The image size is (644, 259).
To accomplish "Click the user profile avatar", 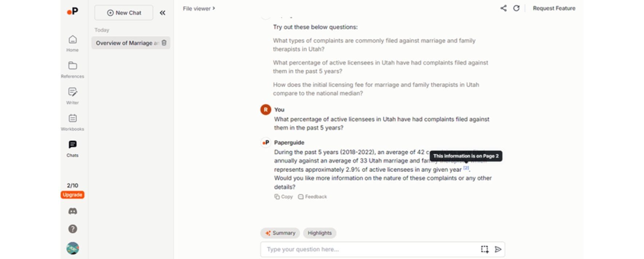I will [72, 248].
